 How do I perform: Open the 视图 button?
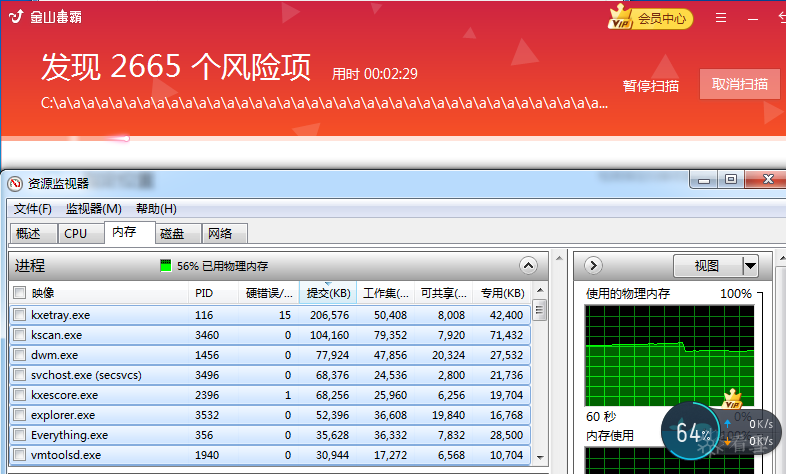click(707, 266)
